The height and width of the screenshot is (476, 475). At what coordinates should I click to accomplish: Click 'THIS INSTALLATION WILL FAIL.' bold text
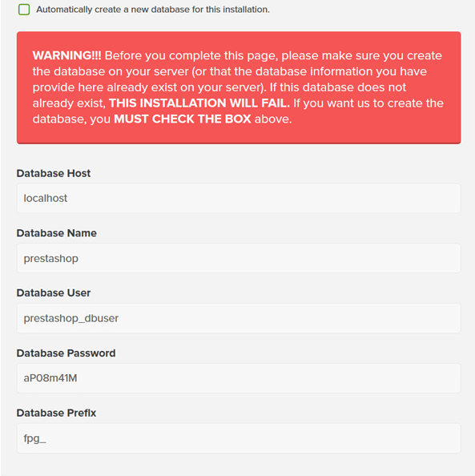(x=199, y=103)
